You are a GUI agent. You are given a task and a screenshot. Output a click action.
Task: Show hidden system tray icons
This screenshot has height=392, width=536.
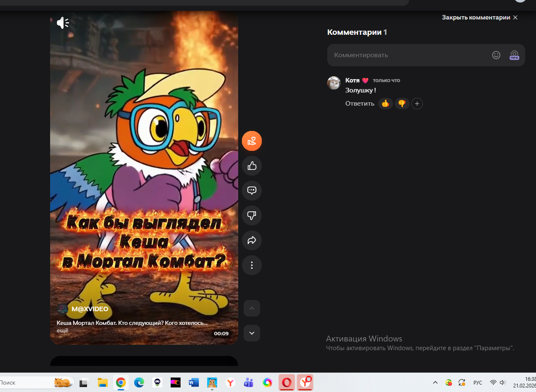point(435,383)
